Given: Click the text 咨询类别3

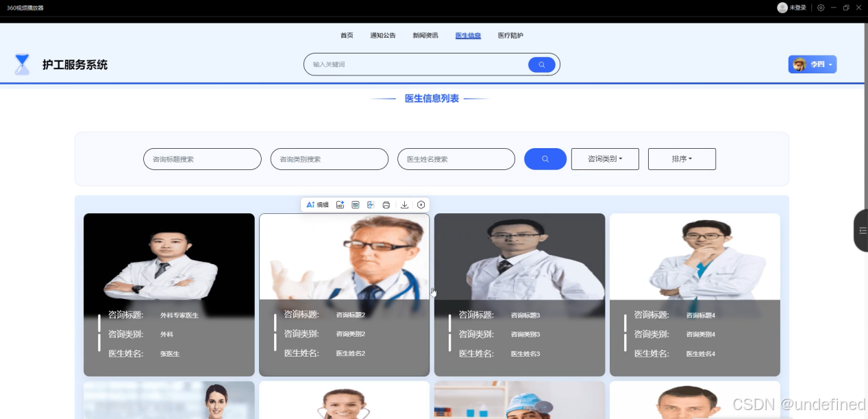Looking at the screenshot, I should pyautogui.click(x=525, y=335).
